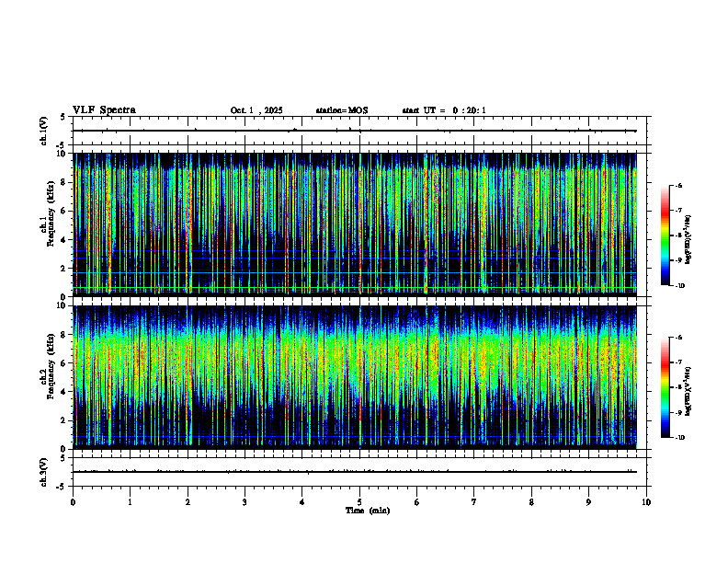Click the 'ch.3(V)' axis label
The width and height of the screenshot is (728, 563).
43,473
